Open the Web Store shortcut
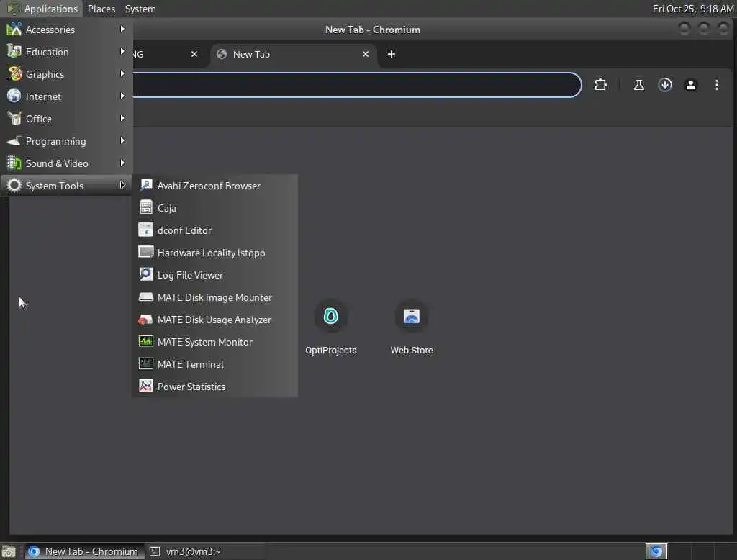 411,328
